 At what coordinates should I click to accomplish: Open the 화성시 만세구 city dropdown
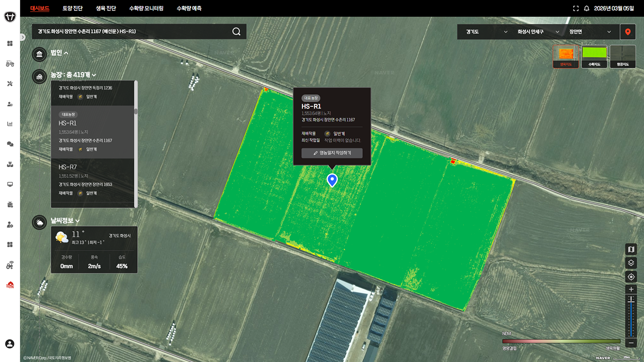[538, 32]
